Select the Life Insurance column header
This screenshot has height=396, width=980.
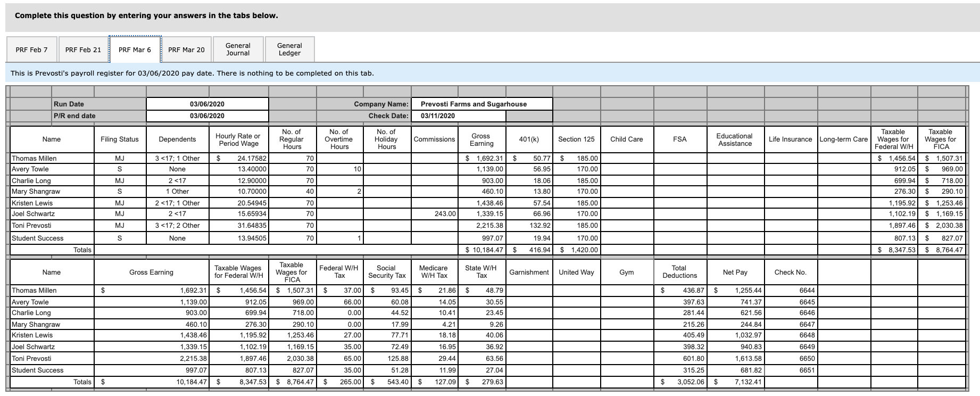[x=791, y=139]
